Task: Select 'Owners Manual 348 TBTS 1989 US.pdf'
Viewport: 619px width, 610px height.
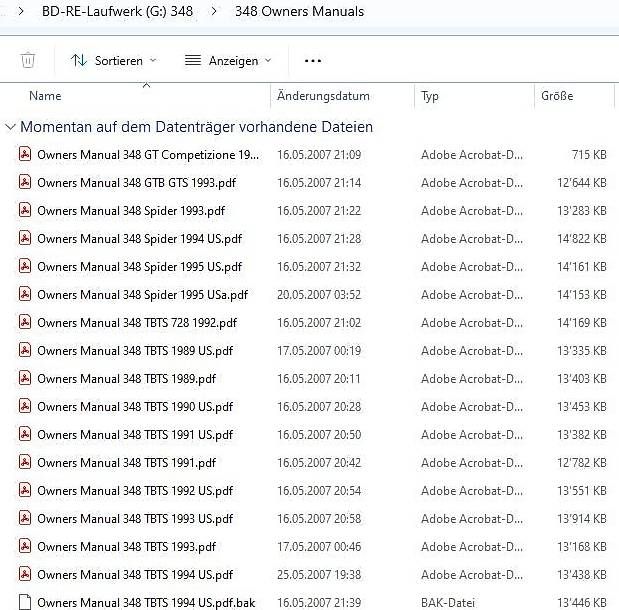Action: click(x=135, y=351)
